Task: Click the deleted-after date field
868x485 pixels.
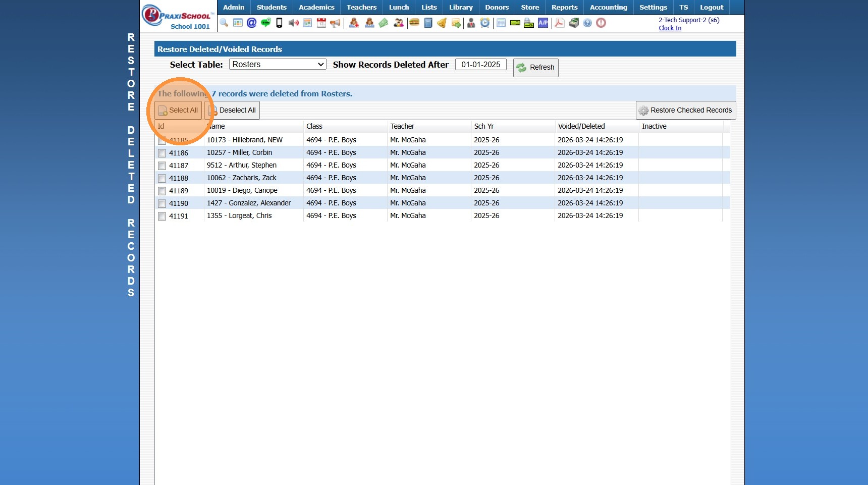Action: [x=480, y=65]
